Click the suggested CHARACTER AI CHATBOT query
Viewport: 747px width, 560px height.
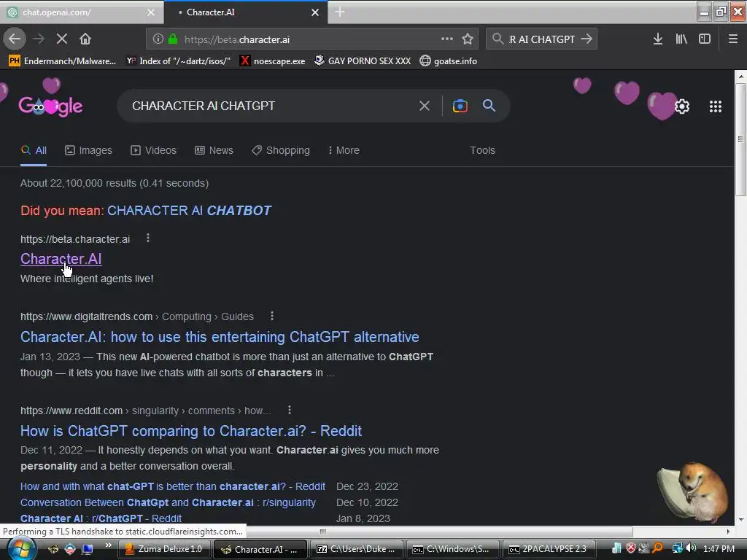click(x=189, y=211)
